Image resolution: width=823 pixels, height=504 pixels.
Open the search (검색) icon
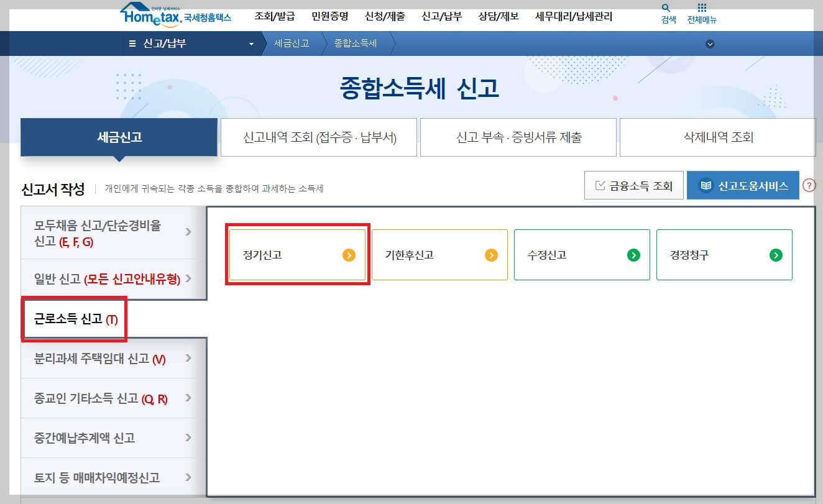click(666, 14)
